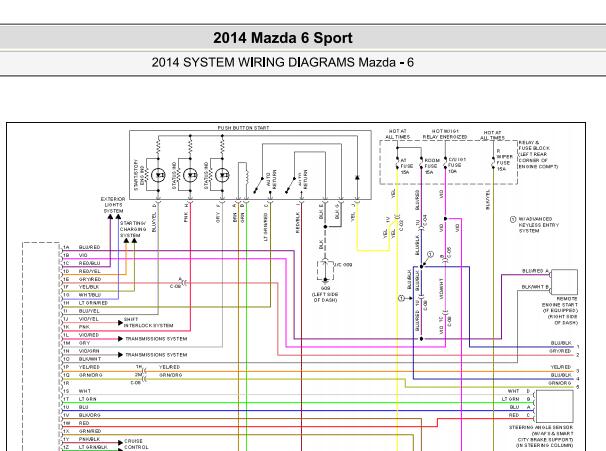The width and height of the screenshot is (606, 451).
Task: Click pin 1K PNK
Action: click(x=76, y=327)
